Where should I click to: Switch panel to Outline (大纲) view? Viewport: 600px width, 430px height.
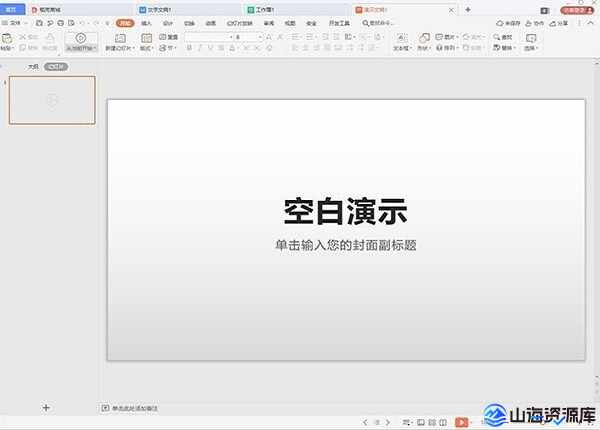tap(33, 67)
